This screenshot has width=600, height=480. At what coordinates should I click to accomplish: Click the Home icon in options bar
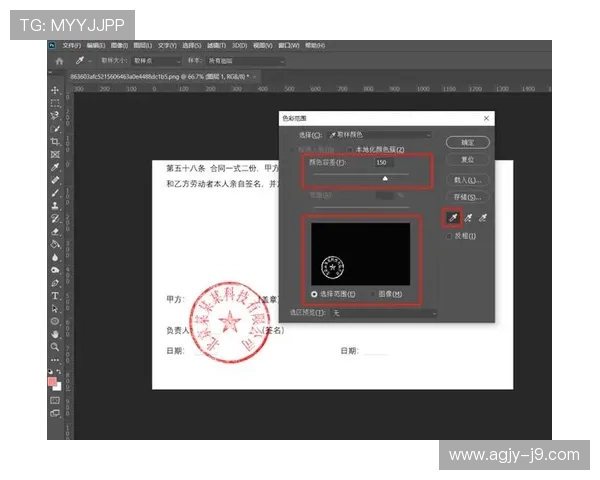tap(59, 61)
